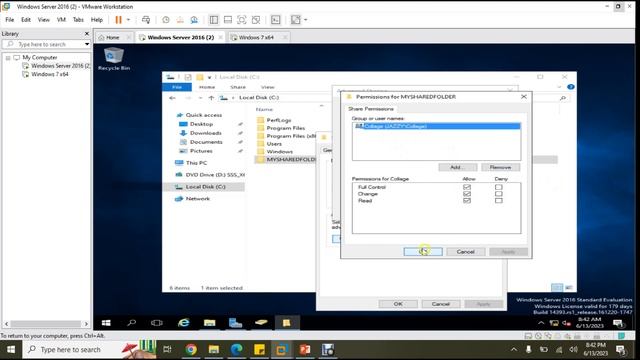The image size is (640, 360).
Task: Toggle the thumbnail bar view icon
Action: (228, 20)
